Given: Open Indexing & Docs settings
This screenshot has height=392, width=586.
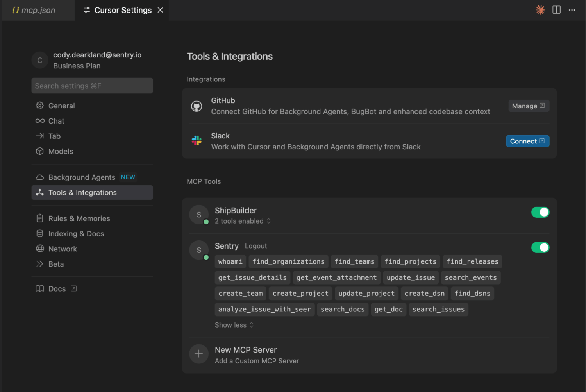Looking at the screenshot, I should coord(76,233).
